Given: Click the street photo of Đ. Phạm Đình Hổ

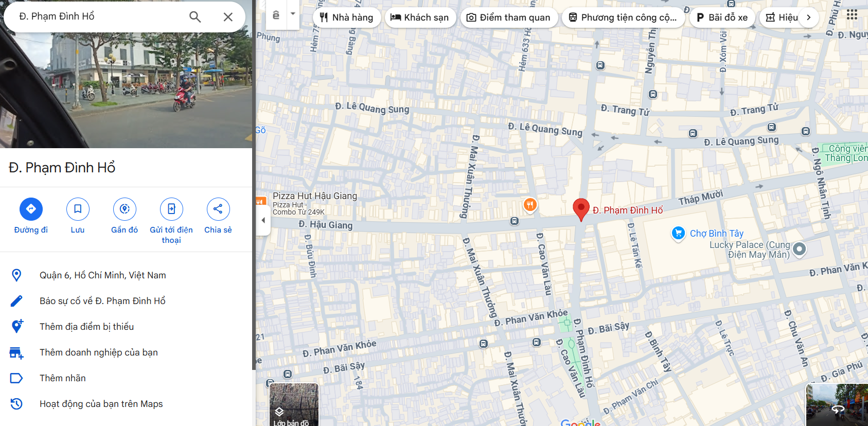Looking at the screenshot, I should [126, 74].
